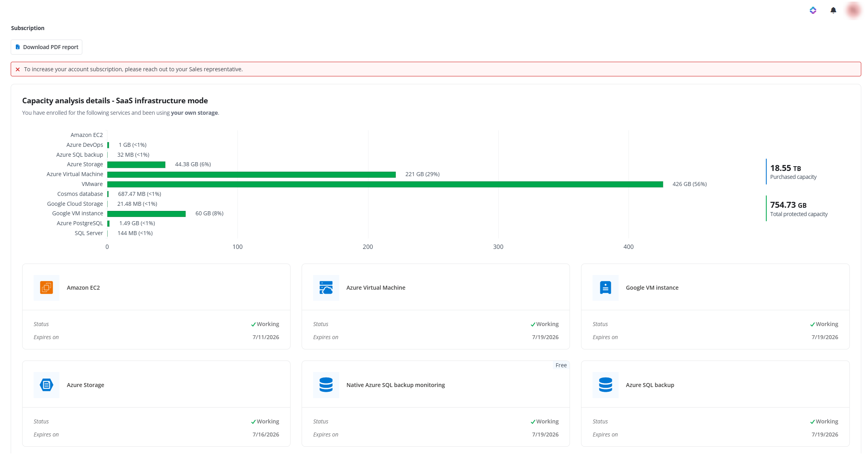Click the Azure Virtual Machine service icon

(326, 288)
